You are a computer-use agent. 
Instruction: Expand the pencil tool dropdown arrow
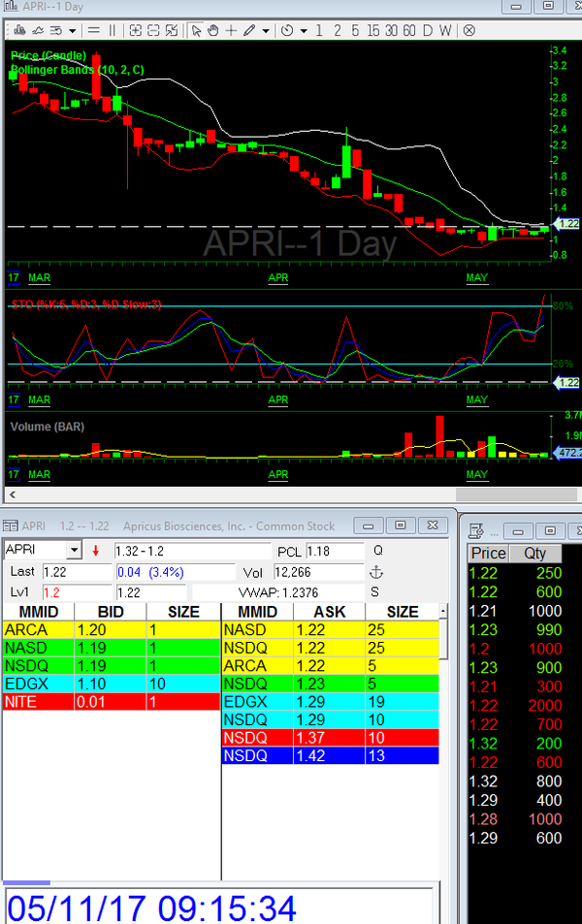[265, 30]
